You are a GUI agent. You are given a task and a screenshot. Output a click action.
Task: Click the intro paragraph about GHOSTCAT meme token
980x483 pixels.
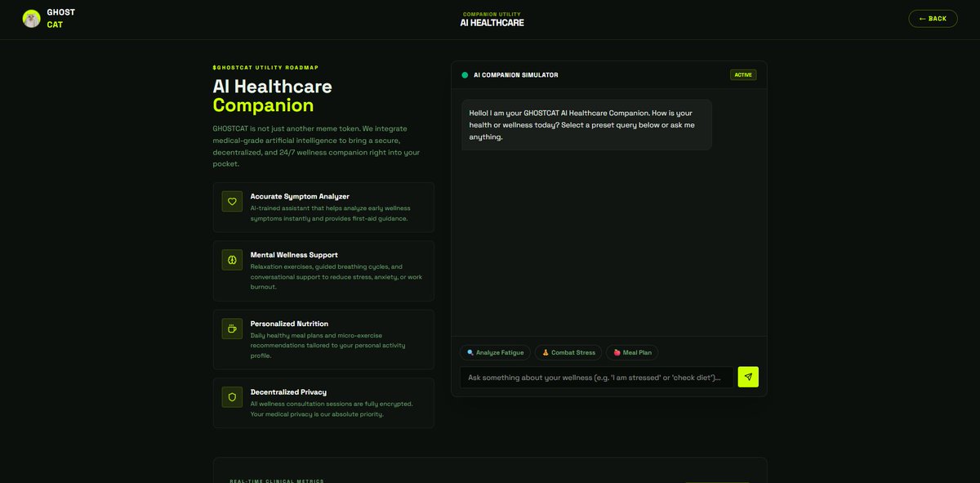click(316, 146)
